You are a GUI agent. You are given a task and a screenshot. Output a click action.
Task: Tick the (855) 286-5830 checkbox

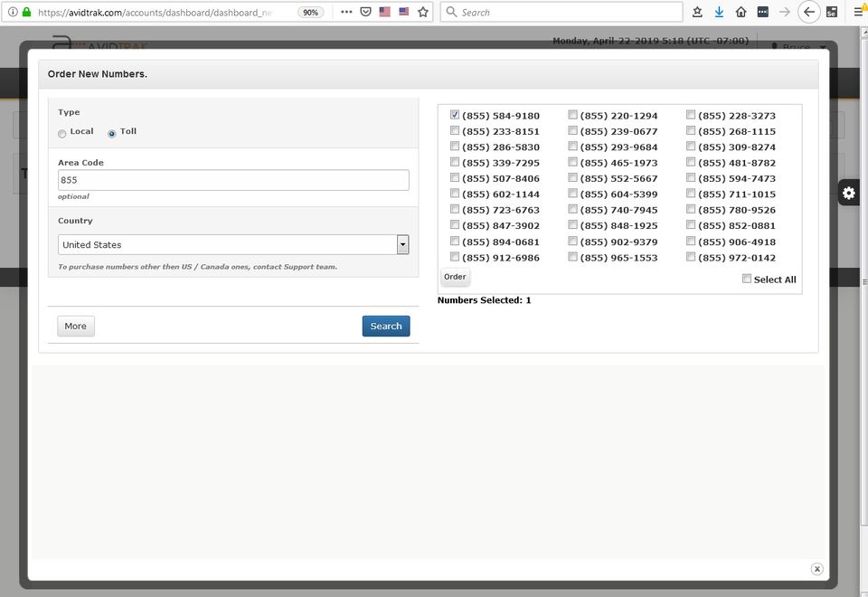455,147
